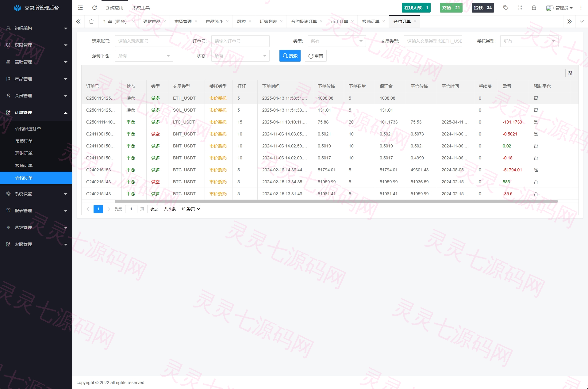Click the 重置 reset button
Screen dimensions: 588x389
[x=316, y=56]
